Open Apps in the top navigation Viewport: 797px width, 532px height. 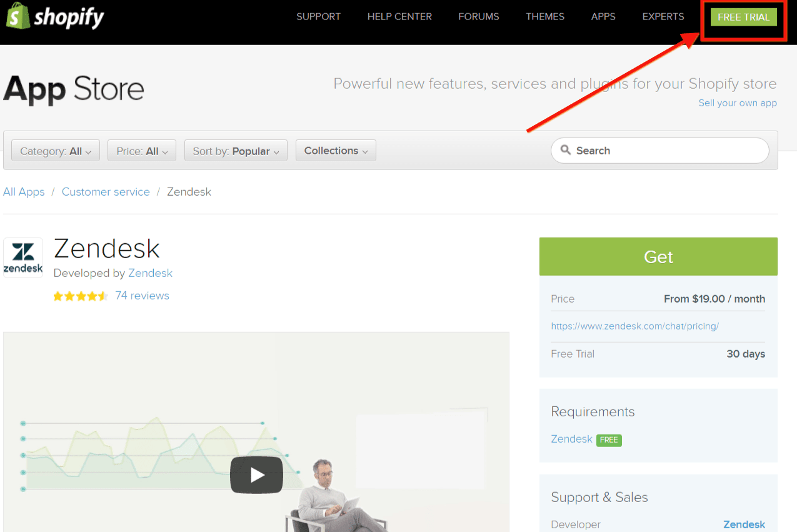[603, 17]
